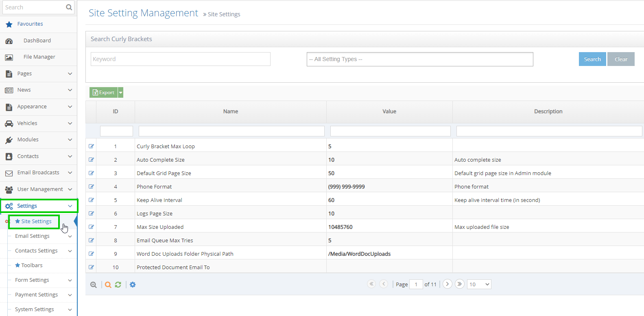This screenshot has height=316, width=644.
Task: Click the edit icon for Phone Format row
Action: tap(91, 187)
